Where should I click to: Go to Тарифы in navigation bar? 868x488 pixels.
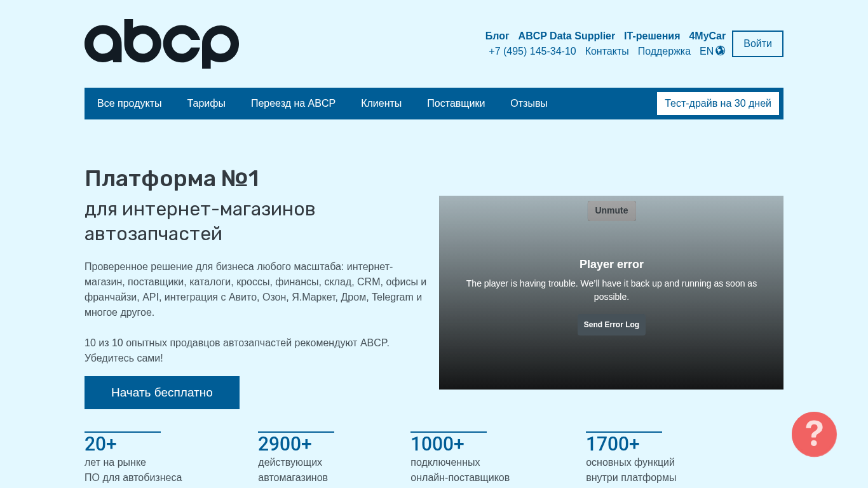(x=207, y=104)
